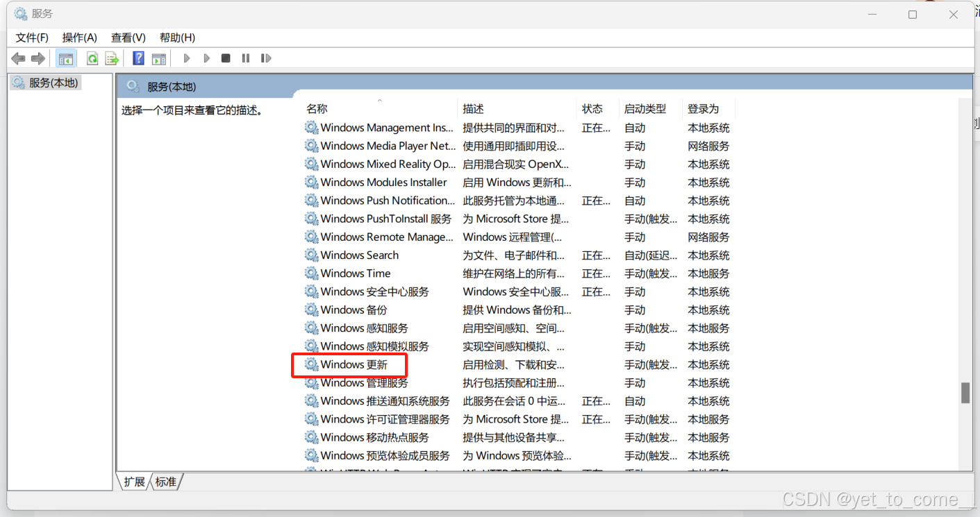Click gear icon beside Windows Push Notification
The image size is (980, 517).
click(311, 201)
